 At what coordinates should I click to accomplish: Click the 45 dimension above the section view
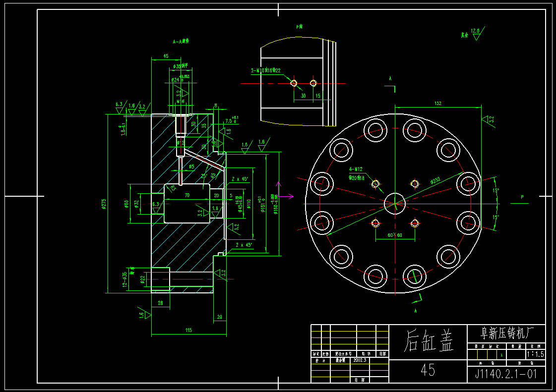coord(166,56)
